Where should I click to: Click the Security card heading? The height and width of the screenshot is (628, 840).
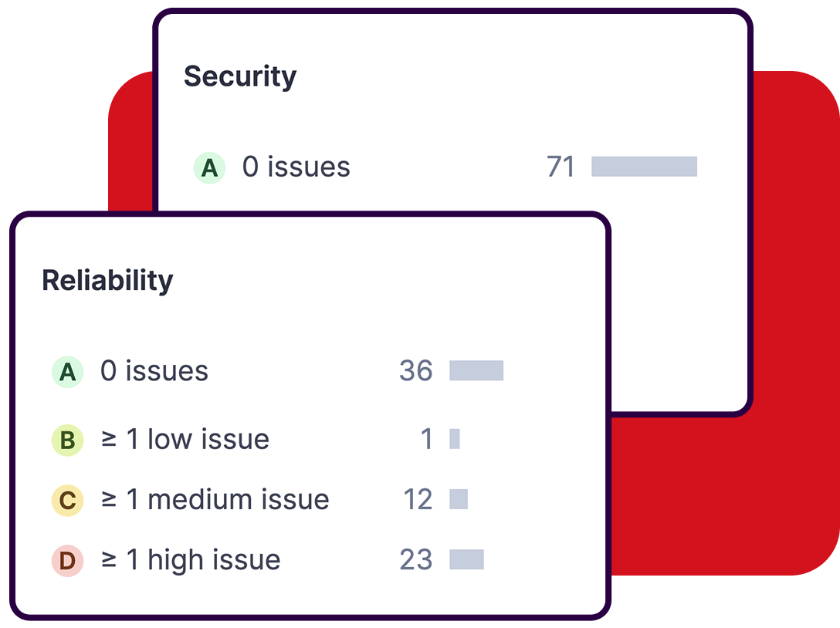239,77
